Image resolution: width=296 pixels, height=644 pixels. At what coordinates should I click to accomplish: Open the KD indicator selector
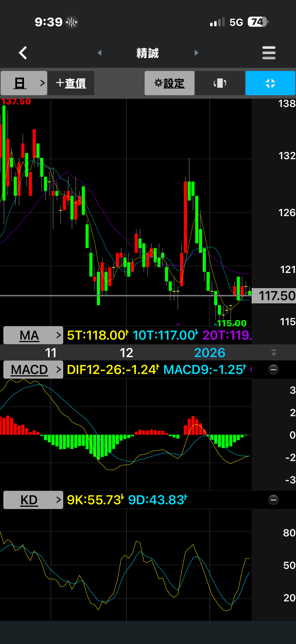coord(33,500)
